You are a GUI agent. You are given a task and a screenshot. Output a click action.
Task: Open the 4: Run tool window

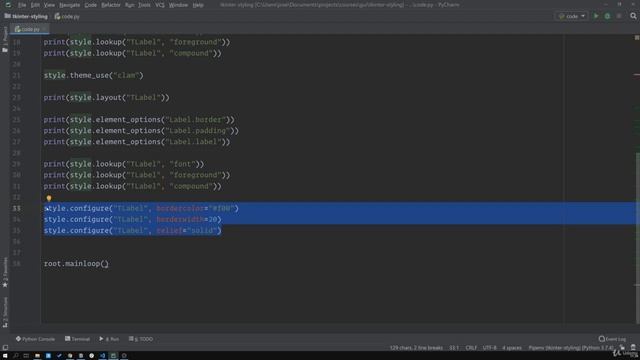pyautogui.click(x=109, y=339)
